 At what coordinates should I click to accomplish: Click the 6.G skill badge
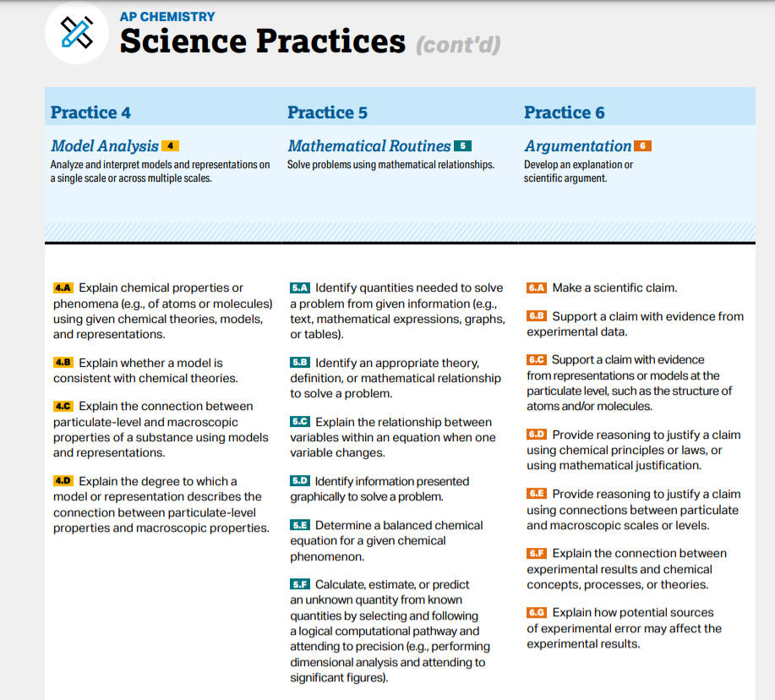[x=537, y=612]
